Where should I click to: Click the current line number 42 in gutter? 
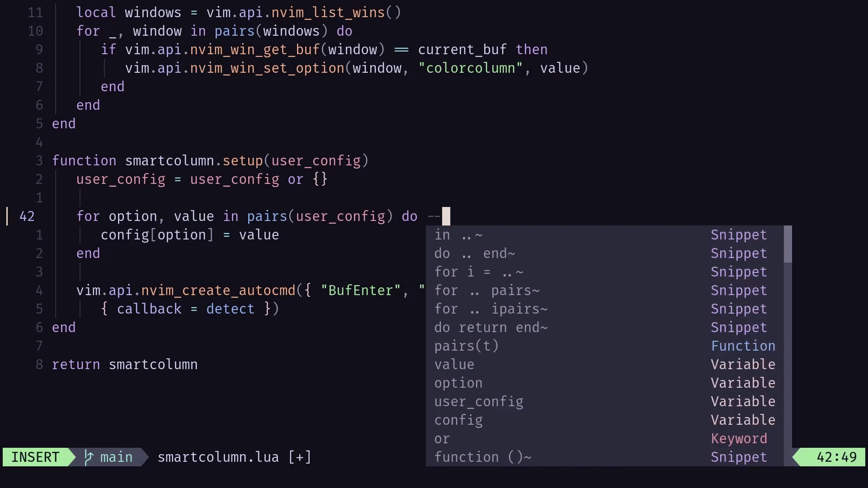[x=27, y=216]
